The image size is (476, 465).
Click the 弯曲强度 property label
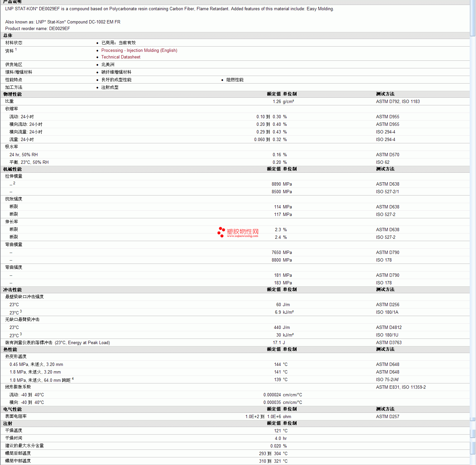tap(14, 268)
